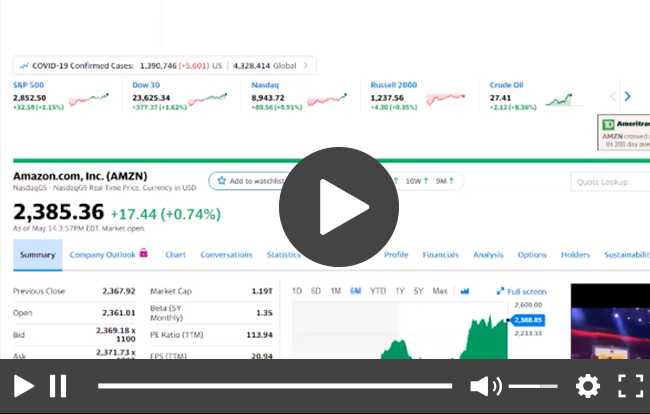Image resolution: width=650 pixels, height=414 pixels.
Task: Click the star icon on Add to watchlist
Action: pyautogui.click(x=222, y=181)
